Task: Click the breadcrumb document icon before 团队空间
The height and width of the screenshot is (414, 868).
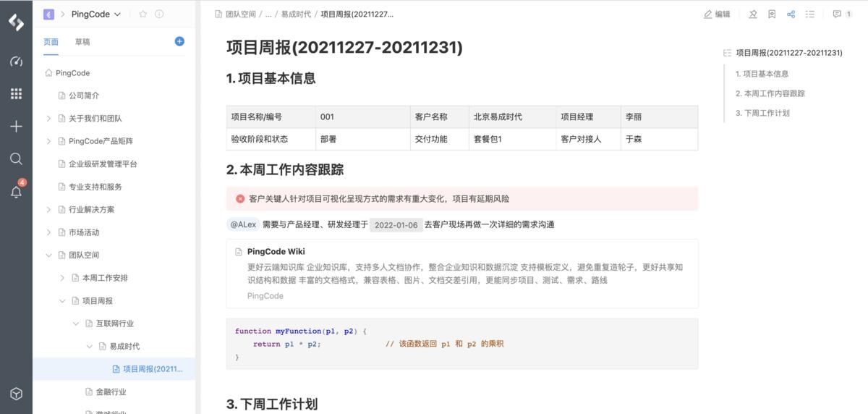Action: (x=218, y=14)
